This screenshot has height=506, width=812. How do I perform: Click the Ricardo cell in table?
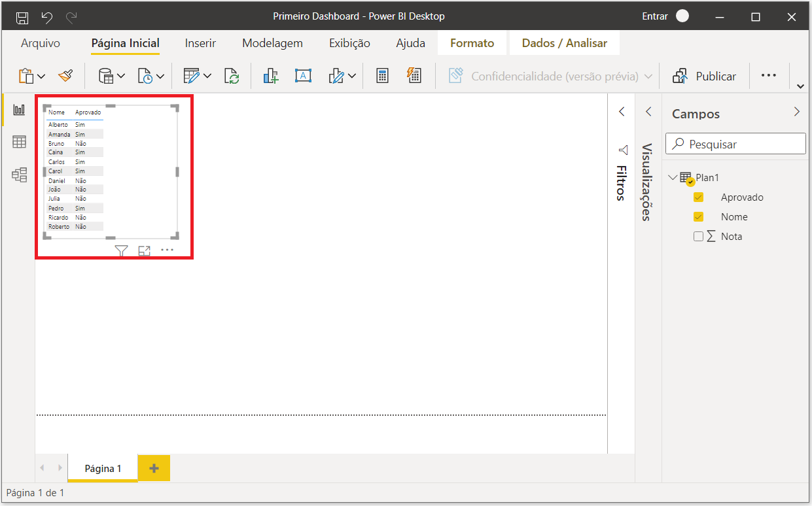coord(58,217)
